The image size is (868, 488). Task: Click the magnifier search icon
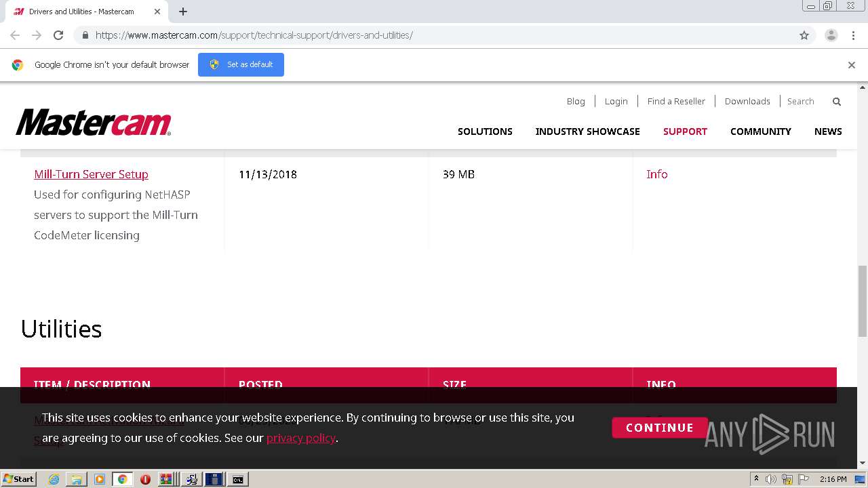(x=837, y=102)
